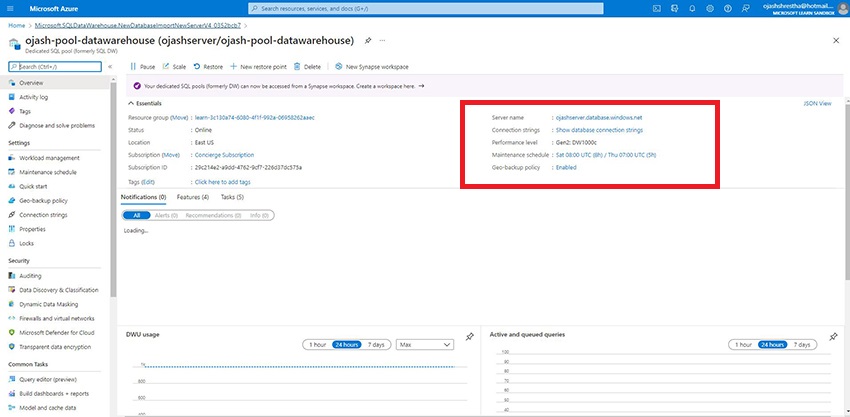Screen dimensions: 850x417
Task: Filter notifications by Alerts (0)
Action: [166, 215]
